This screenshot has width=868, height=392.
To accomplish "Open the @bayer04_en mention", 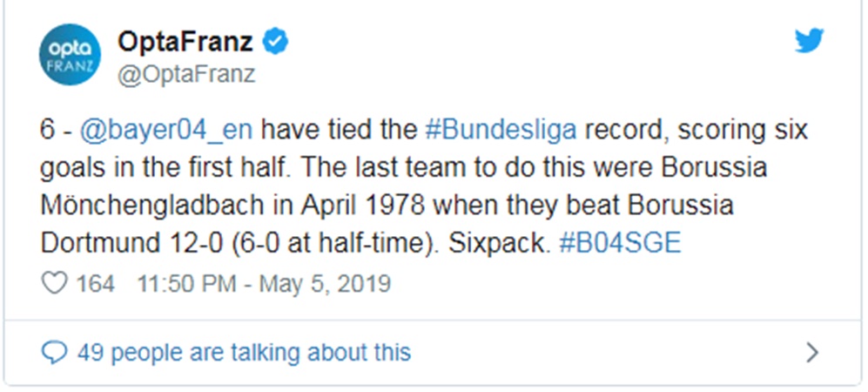I will (x=167, y=131).
